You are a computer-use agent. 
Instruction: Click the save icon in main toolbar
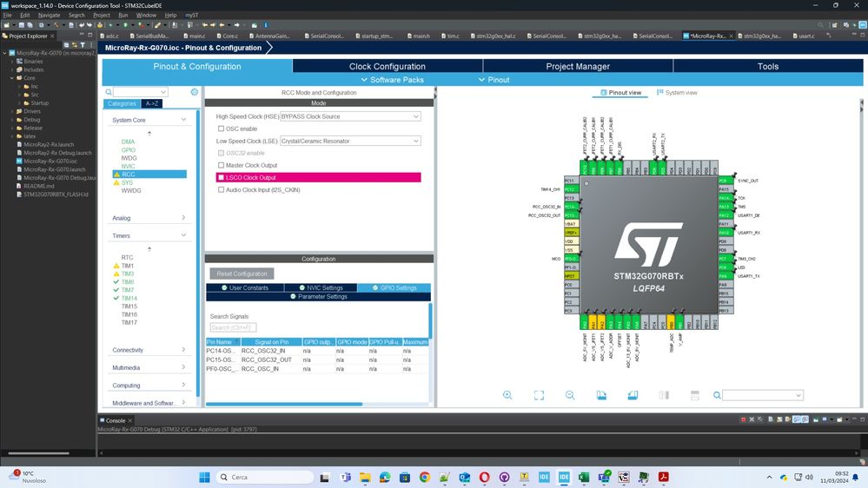coord(22,25)
